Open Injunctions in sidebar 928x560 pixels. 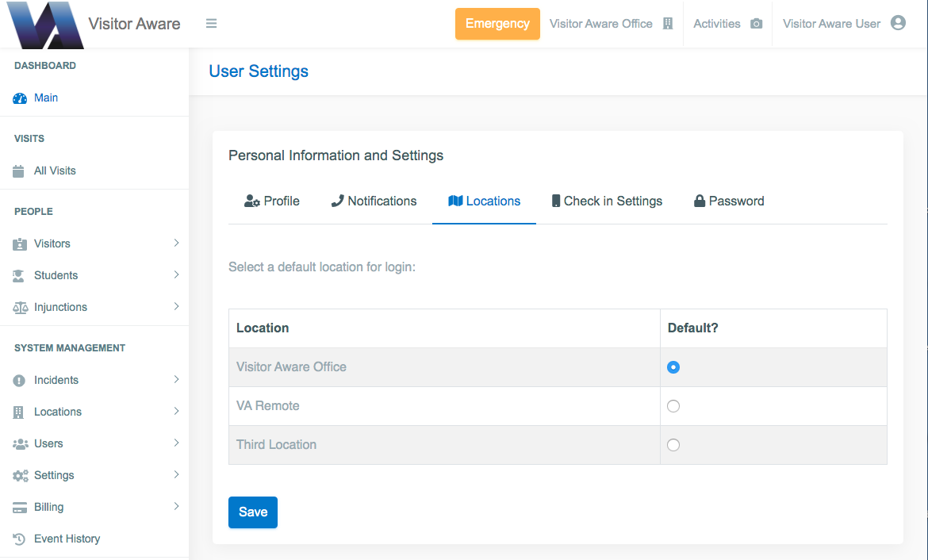[x=60, y=307]
